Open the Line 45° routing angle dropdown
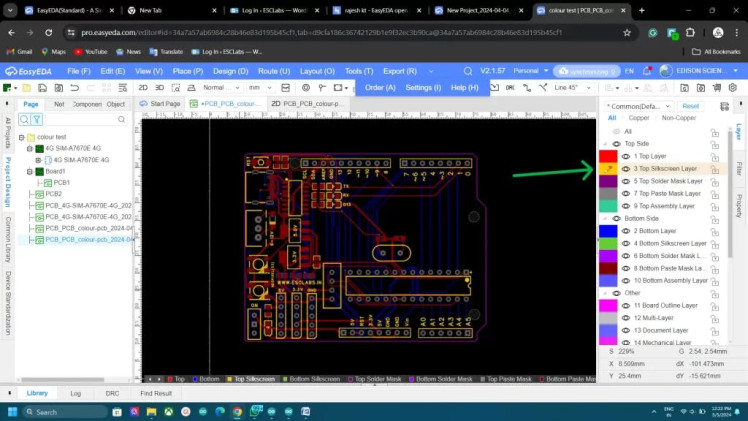This screenshot has height=421, width=748. pyautogui.click(x=572, y=88)
